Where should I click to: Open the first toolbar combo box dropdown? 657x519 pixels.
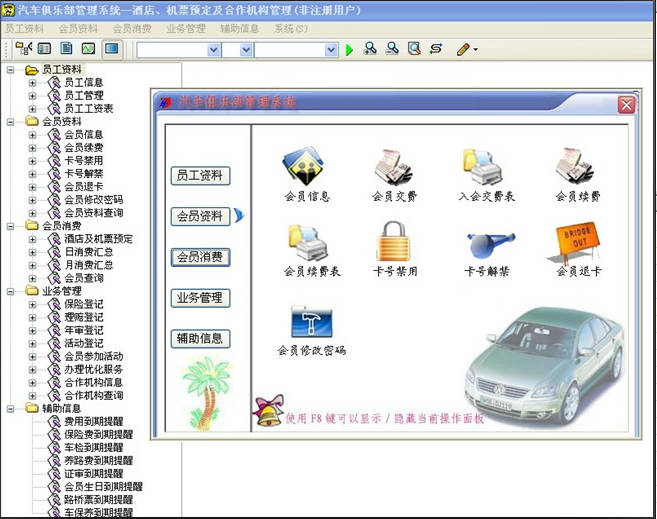coord(213,50)
